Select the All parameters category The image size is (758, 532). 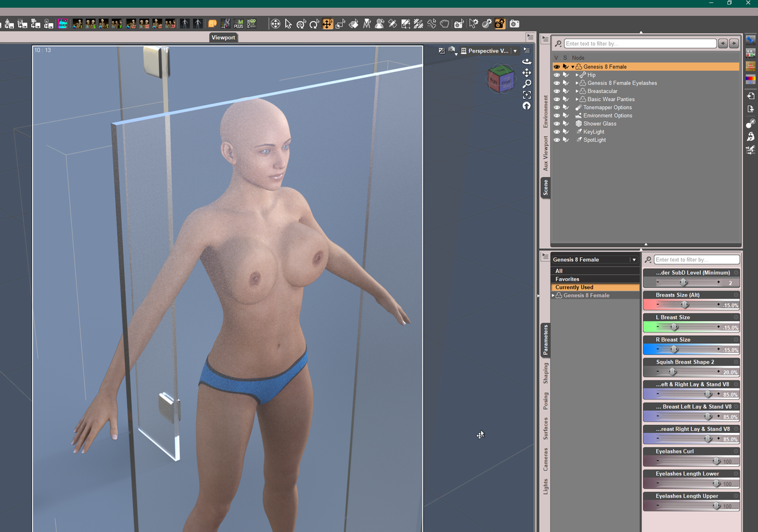pyautogui.click(x=595, y=271)
